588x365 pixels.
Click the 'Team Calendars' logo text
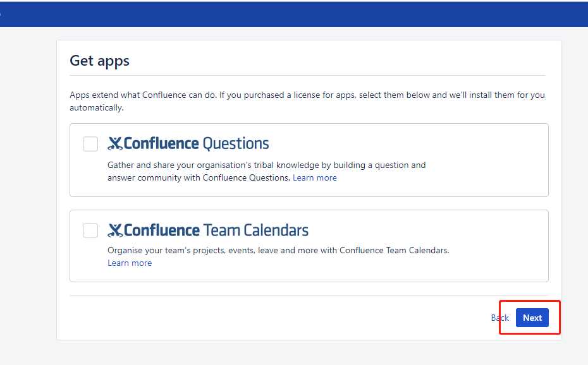[256, 230]
